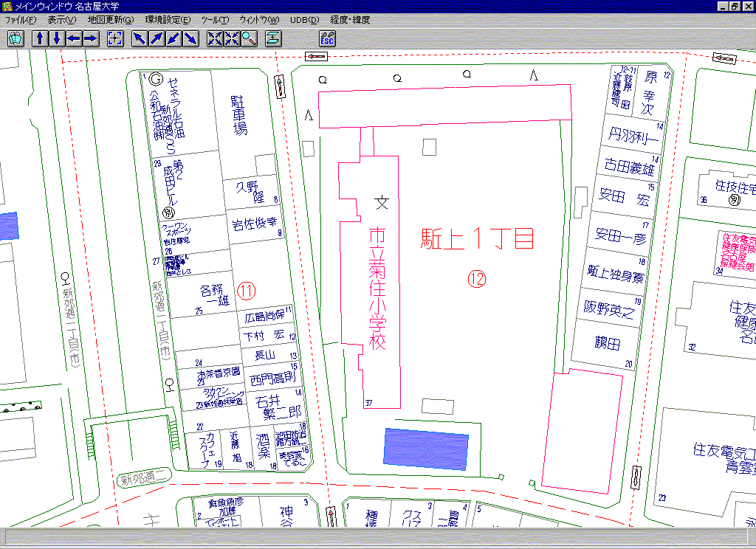Viewport: 756px width, 549px height.
Task: Zoom out using the contracting arrows icon
Action: tap(232, 38)
